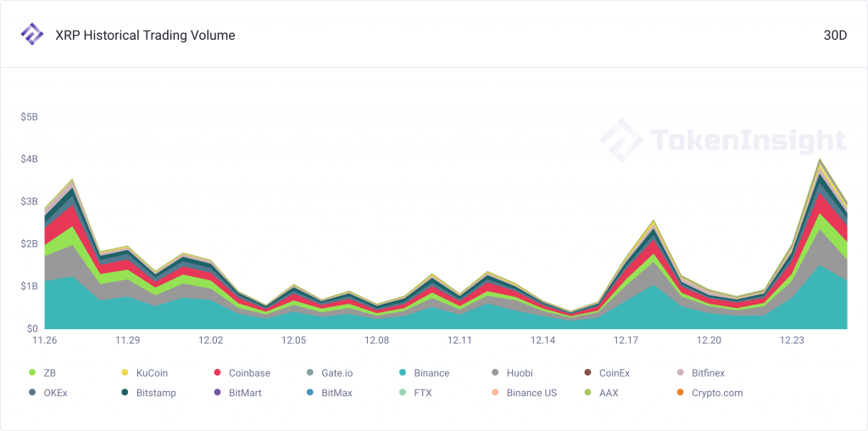Click the 12.05 date label

293,340
